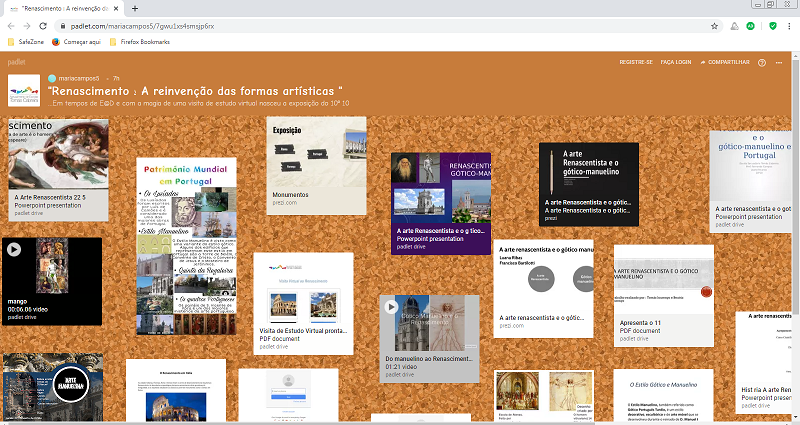The height and width of the screenshot is (425, 800).
Task: Open the purple Renascentista Gótico-Manuelino presentation
Action: (x=441, y=204)
